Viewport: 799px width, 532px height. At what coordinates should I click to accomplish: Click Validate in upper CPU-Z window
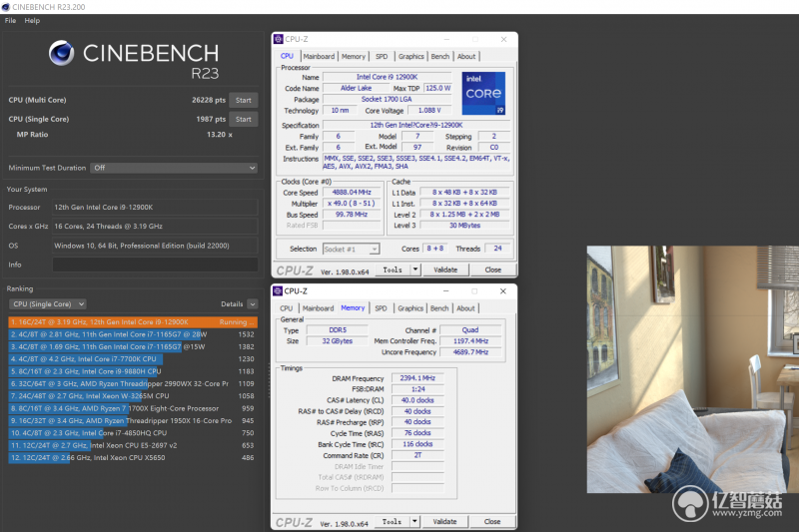[x=445, y=269]
